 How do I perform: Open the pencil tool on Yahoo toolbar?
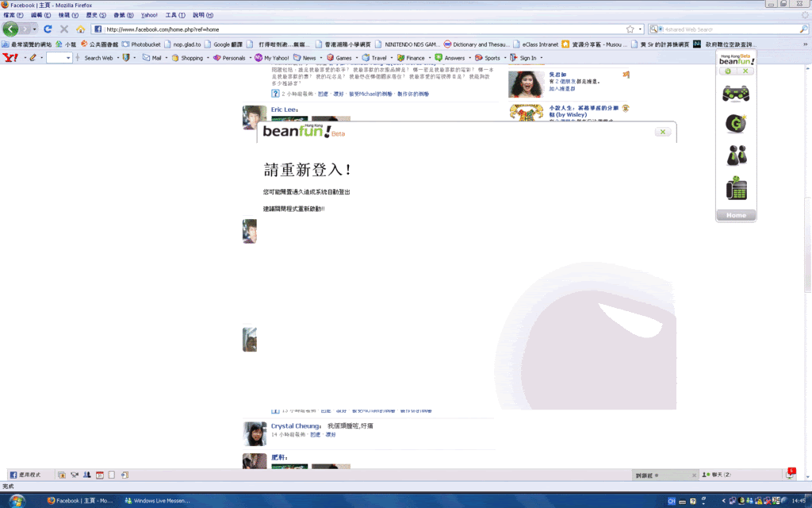coord(33,57)
